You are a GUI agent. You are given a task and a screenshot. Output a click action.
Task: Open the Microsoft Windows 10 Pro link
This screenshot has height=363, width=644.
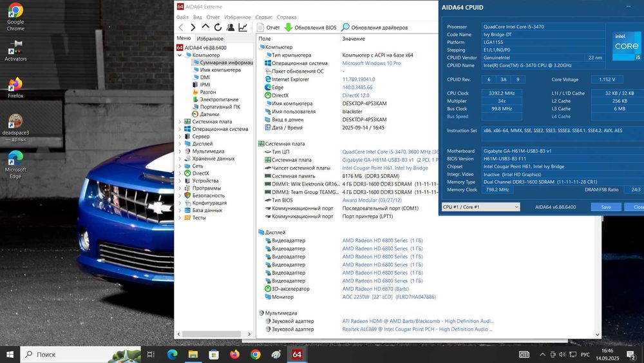point(372,63)
